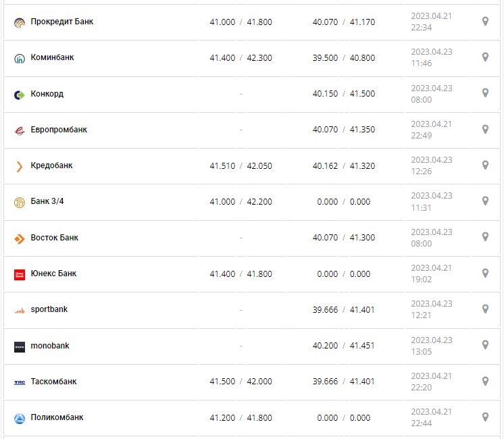The height and width of the screenshot is (439, 504).
Task: Show Европромбанк branch locations pin
Action: (x=485, y=129)
